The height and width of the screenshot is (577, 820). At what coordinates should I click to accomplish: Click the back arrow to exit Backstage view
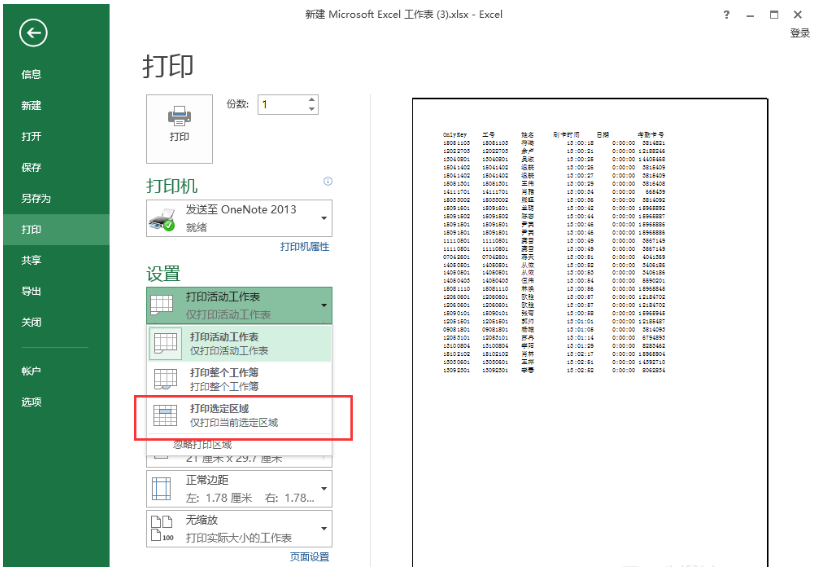click(33, 33)
